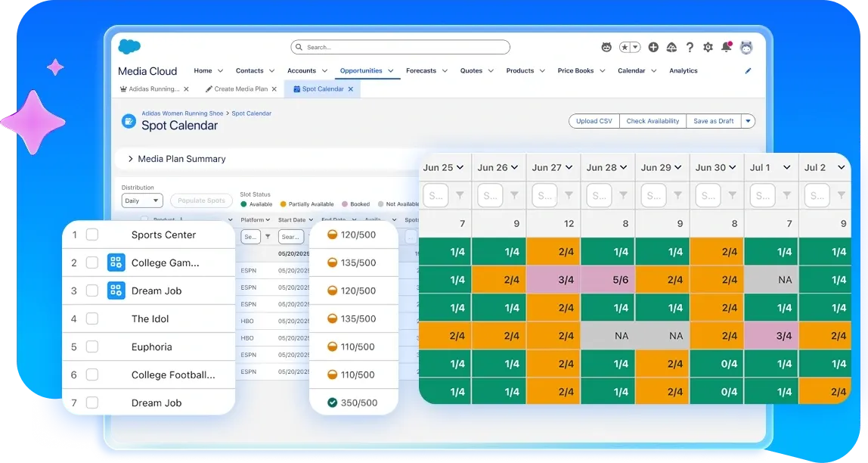Check the row 7 Dream Job checkbox
The image size is (868, 463).
(92, 402)
